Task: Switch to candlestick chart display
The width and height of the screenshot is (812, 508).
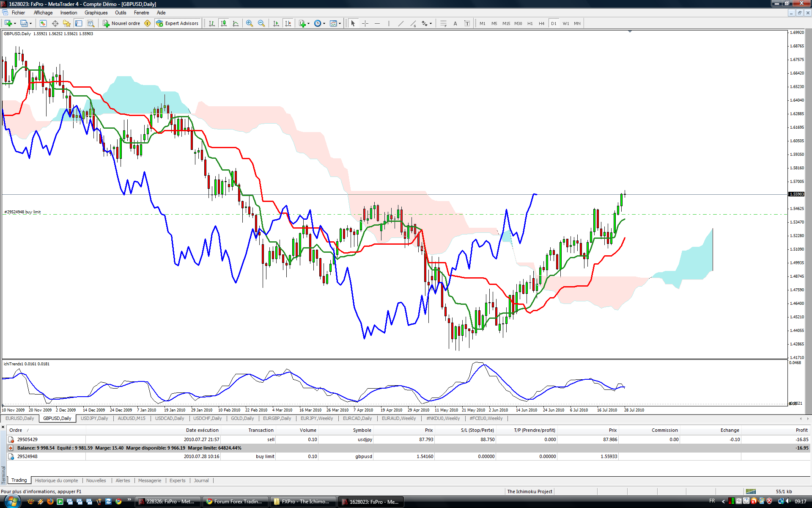Action: pos(224,23)
